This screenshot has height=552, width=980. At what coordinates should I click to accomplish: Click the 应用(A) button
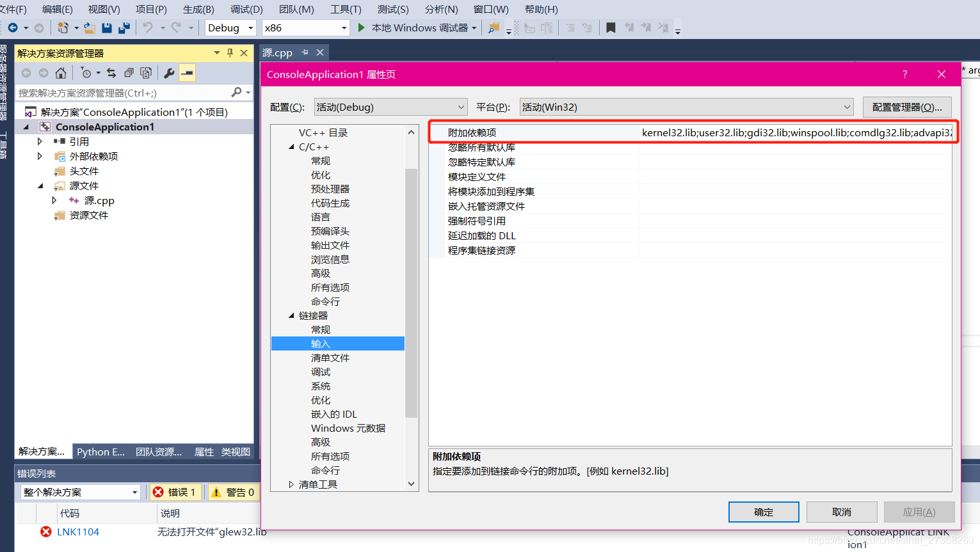(x=919, y=512)
